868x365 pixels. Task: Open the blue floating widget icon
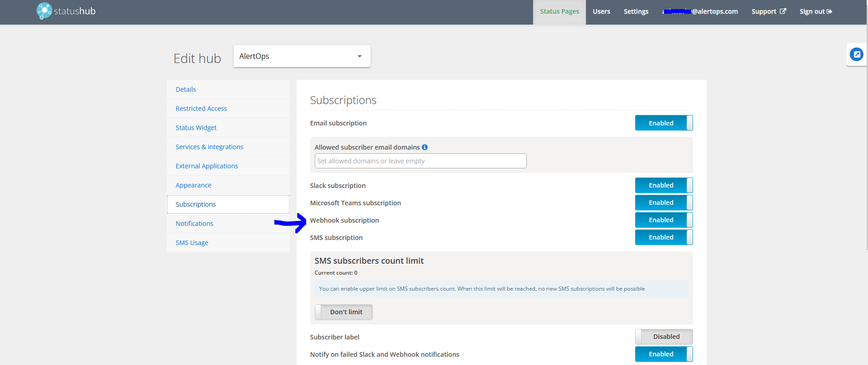point(856,55)
